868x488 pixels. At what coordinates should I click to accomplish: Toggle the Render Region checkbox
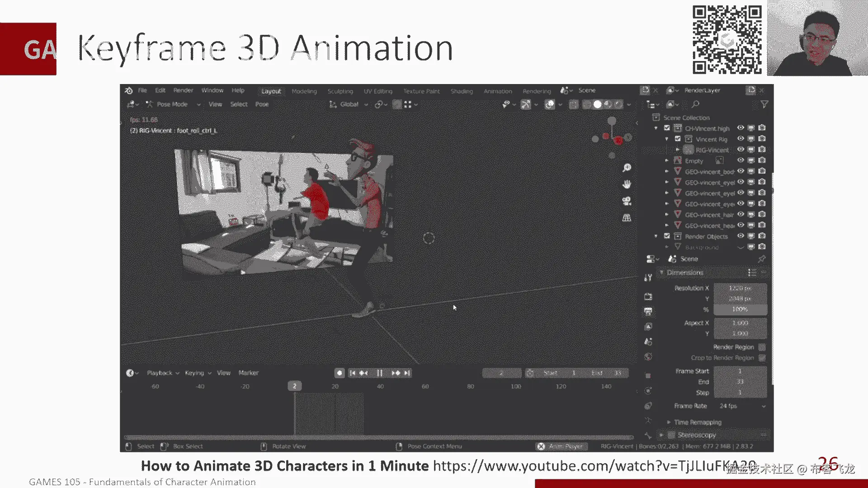click(x=762, y=347)
